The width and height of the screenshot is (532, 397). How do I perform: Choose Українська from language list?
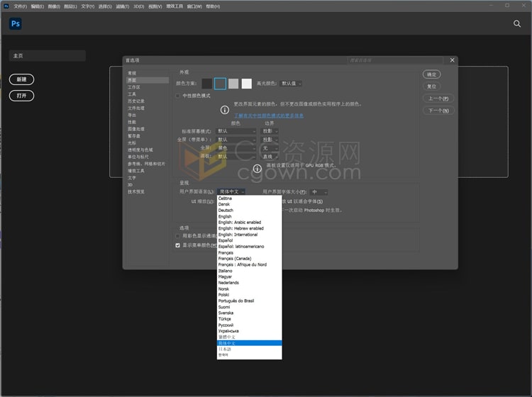click(x=250, y=331)
